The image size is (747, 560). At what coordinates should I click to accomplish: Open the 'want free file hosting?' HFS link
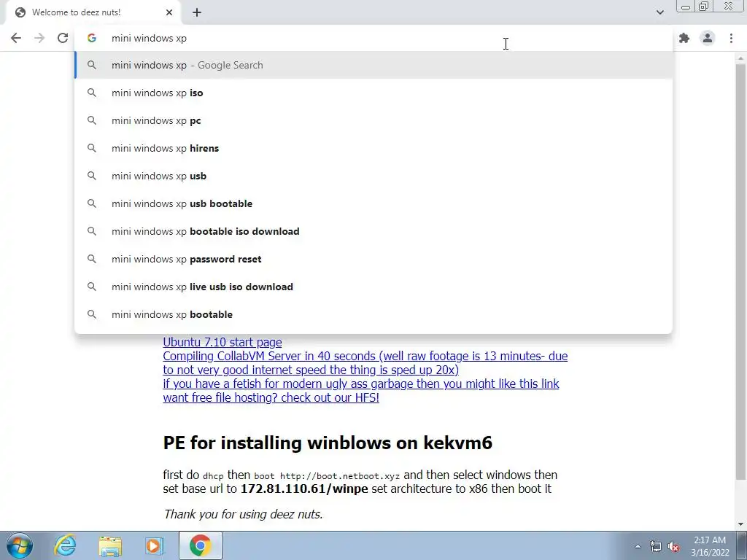click(x=271, y=397)
